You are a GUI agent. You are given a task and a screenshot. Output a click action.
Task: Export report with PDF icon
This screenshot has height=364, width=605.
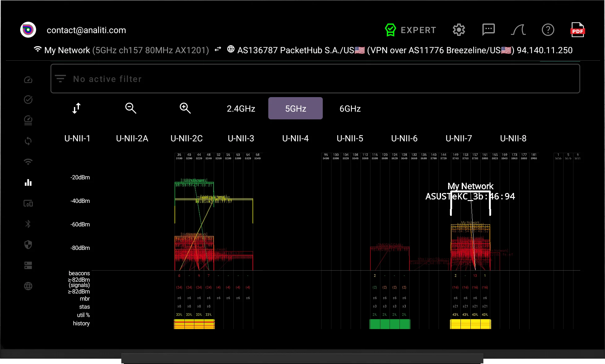577,30
